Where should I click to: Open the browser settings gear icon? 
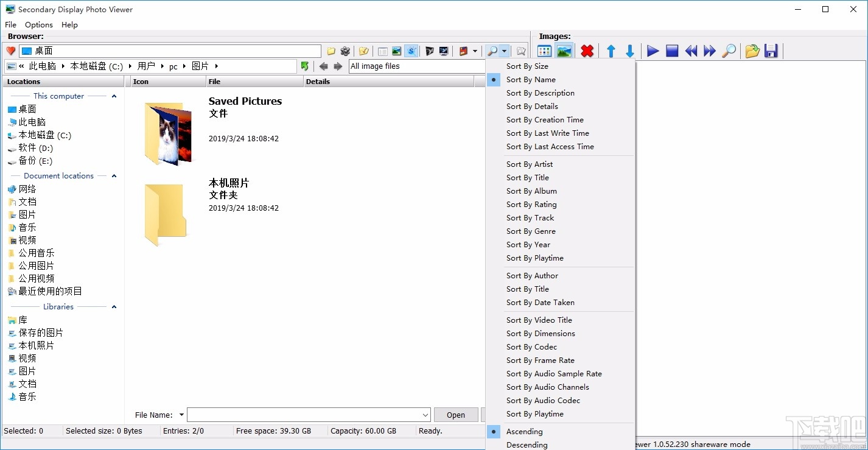click(345, 51)
